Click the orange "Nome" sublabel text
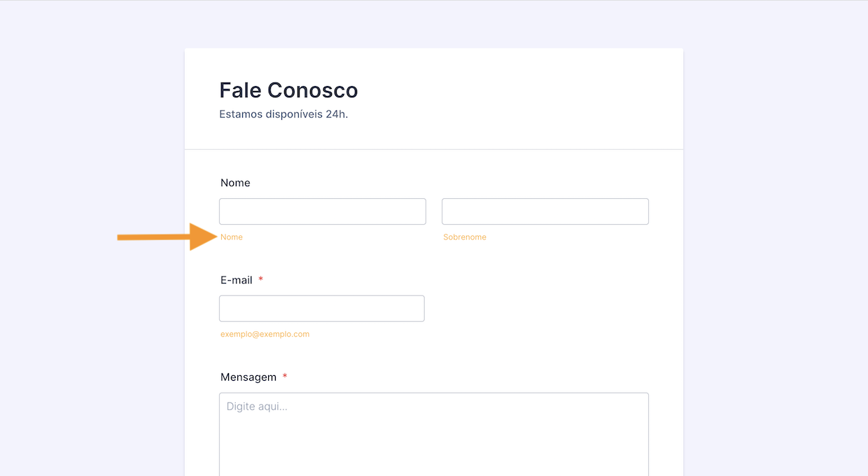The width and height of the screenshot is (868, 476). (x=232, y=237)
